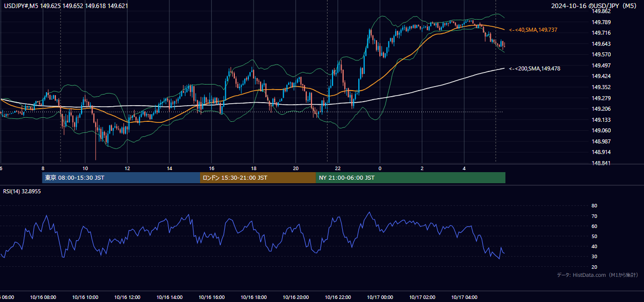
Task: Click the bottom time label 10/16 08:00
Action: point(43,297)
